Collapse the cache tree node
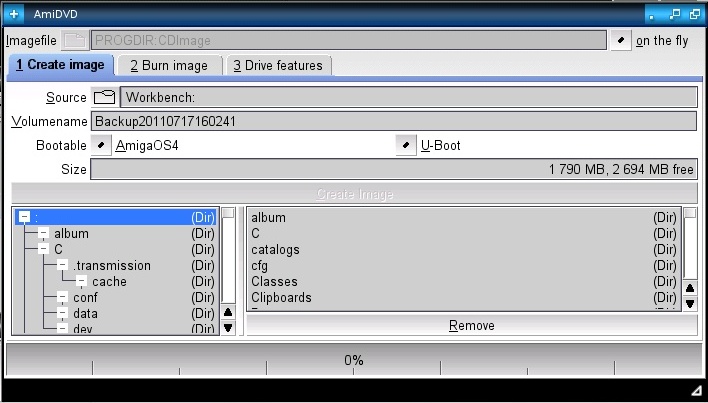 (x=81, y=282)
